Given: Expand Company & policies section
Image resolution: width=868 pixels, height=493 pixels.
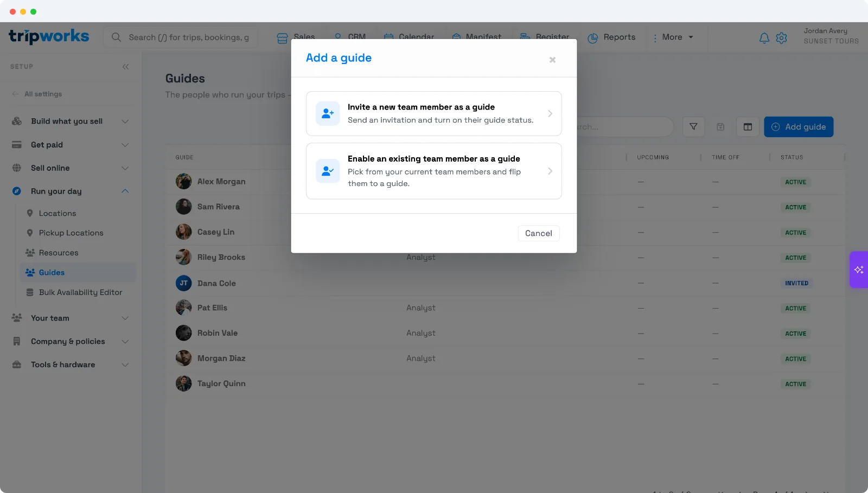Looking at the screenshot, I should 71,342.
